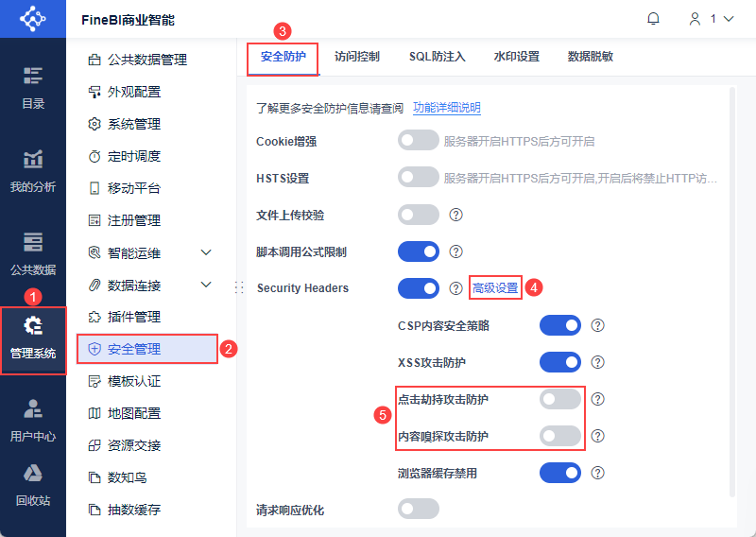Select 系统管理 in the menu

pos(134,124)
